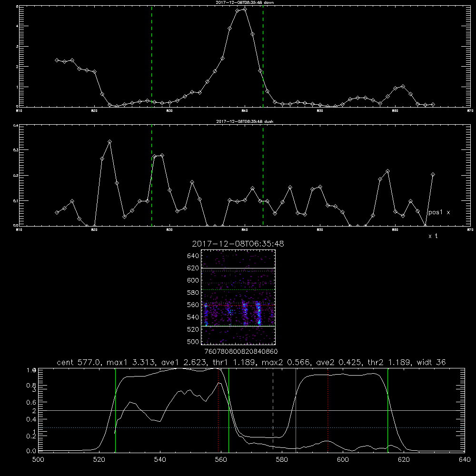Viewport: 476px width, 476px height.
Task: Click bottom plot x-axis label 560
Action: 221,460
